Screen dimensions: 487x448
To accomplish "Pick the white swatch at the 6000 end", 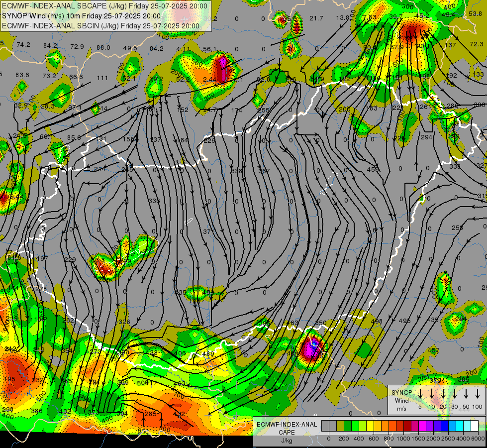I will click(474, 426).
